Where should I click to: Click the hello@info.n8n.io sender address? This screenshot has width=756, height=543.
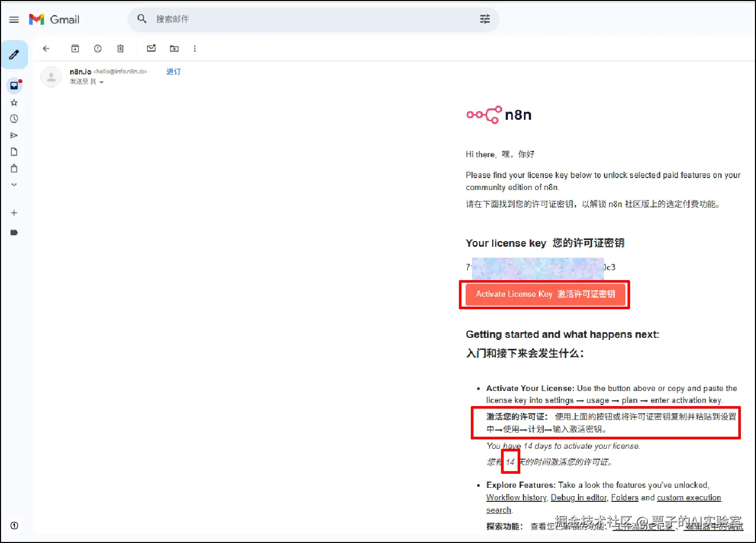(x=120, y=71)
